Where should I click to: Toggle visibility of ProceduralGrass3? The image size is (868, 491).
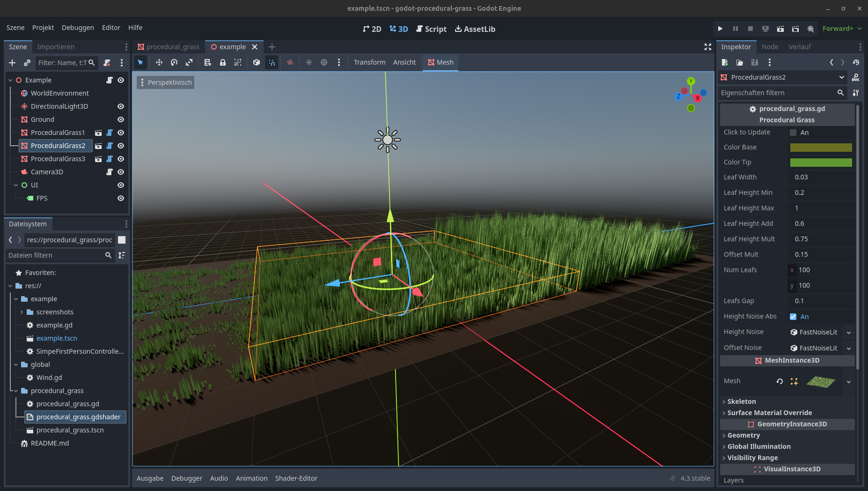(121, 159)
